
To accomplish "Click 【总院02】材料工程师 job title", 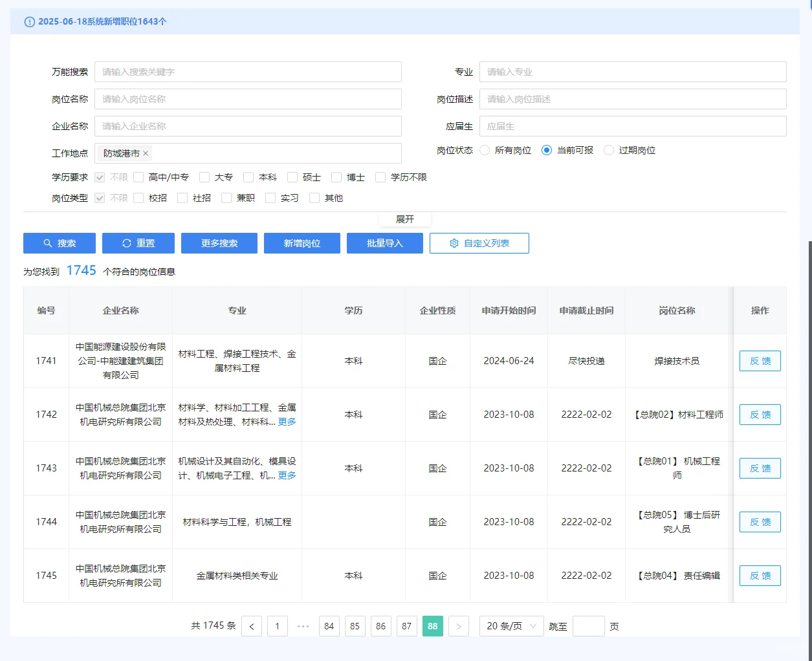I will [677, 415].
